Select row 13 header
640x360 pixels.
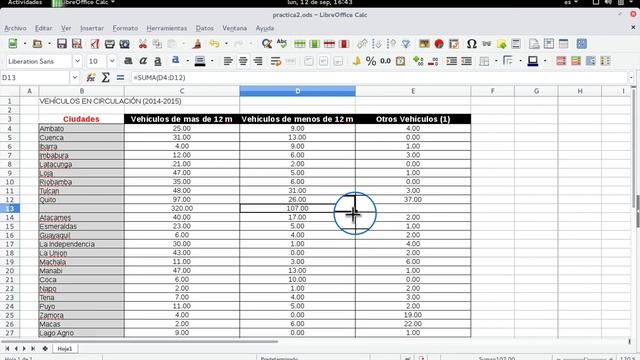click(x=9, y=209)
